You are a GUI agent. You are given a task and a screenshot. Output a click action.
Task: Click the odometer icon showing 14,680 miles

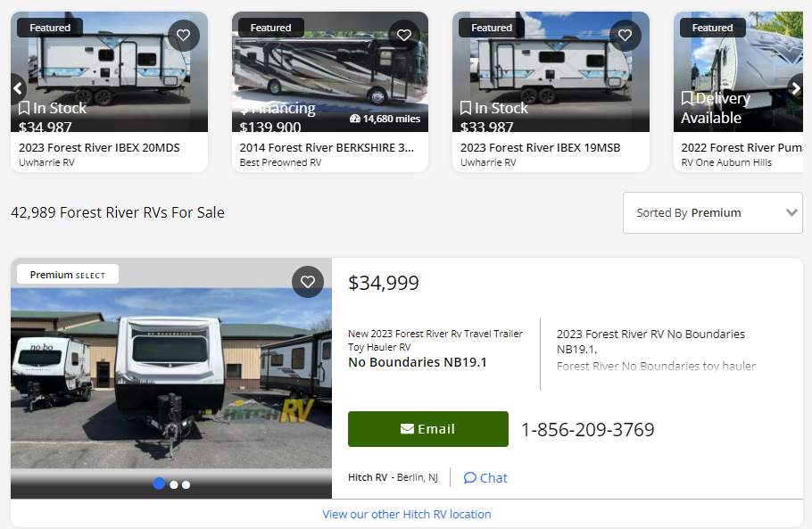pos(355,119)
